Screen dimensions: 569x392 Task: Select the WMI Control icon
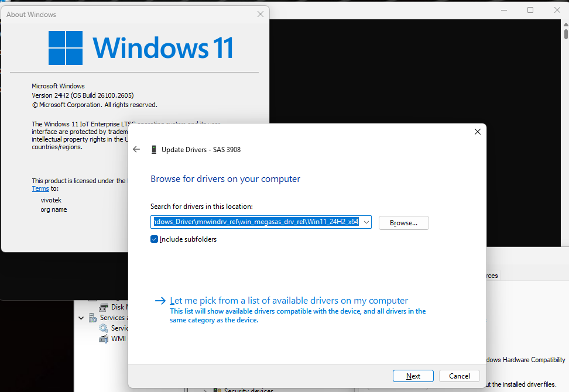(104, 339)
